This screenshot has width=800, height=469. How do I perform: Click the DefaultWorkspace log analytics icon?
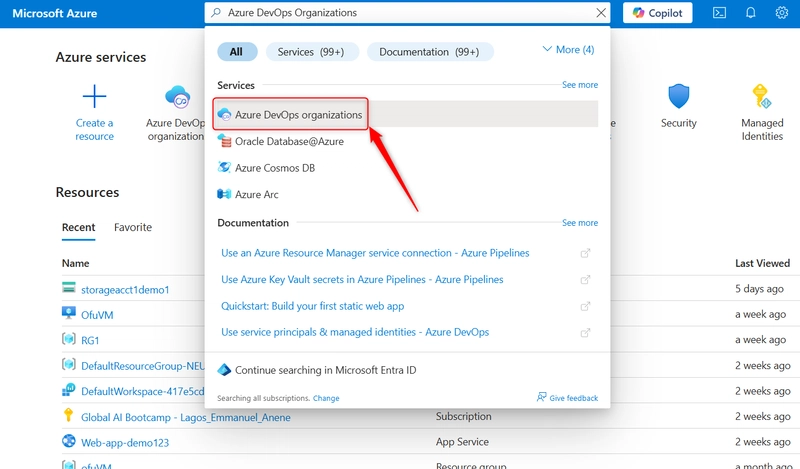(68, 389)
